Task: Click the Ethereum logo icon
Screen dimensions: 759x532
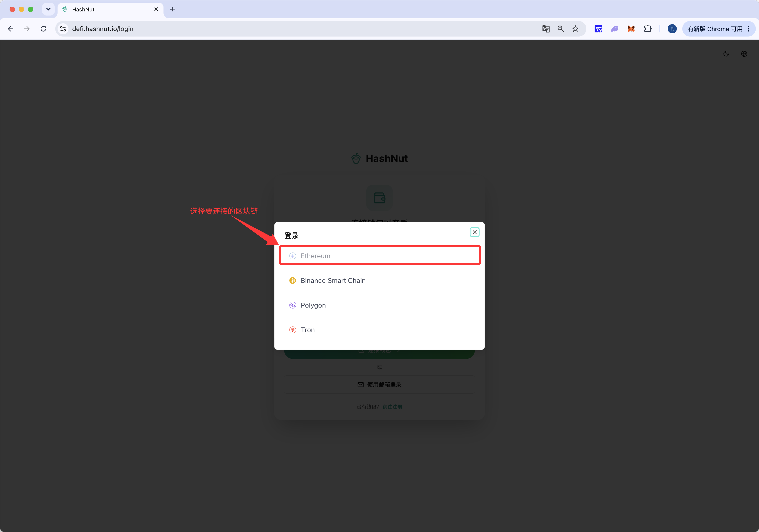Action: (293, 256)
